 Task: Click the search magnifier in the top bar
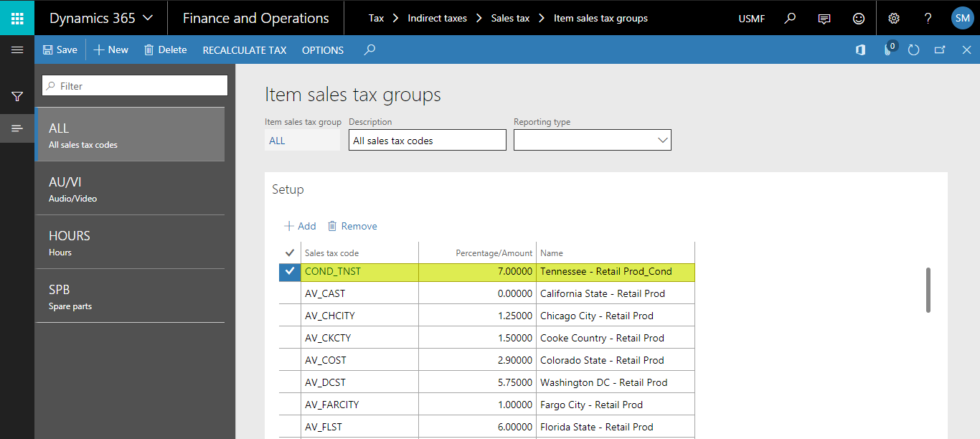789,17
